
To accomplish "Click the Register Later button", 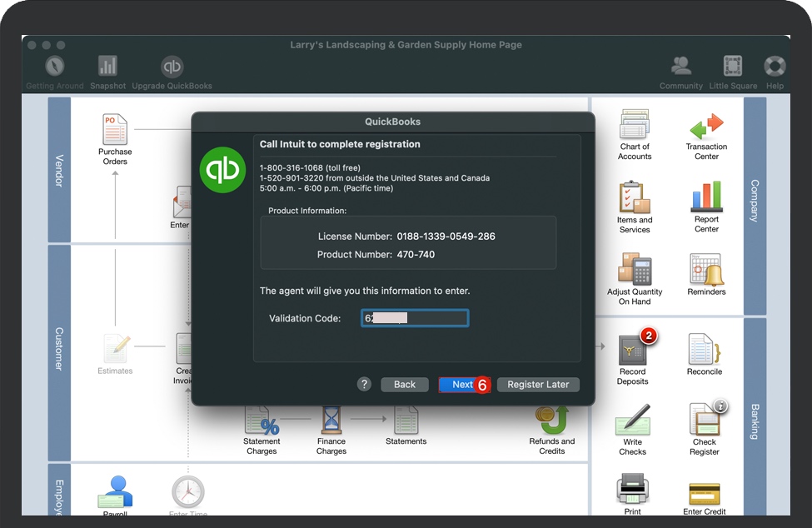I will [538, 385].
